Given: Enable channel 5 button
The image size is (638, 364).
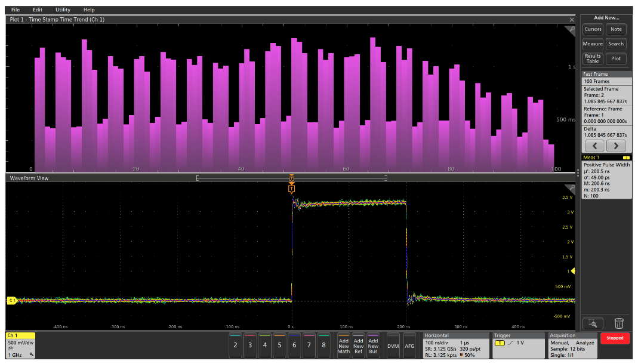Looking at the screenshot, I should click(279, 346).
